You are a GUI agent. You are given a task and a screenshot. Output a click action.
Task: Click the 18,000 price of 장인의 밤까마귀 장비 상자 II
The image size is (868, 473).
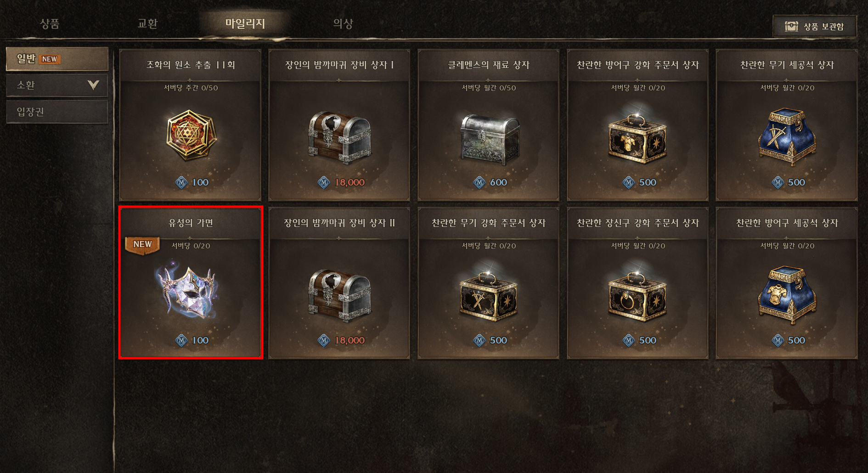click(x=349, y=340)
